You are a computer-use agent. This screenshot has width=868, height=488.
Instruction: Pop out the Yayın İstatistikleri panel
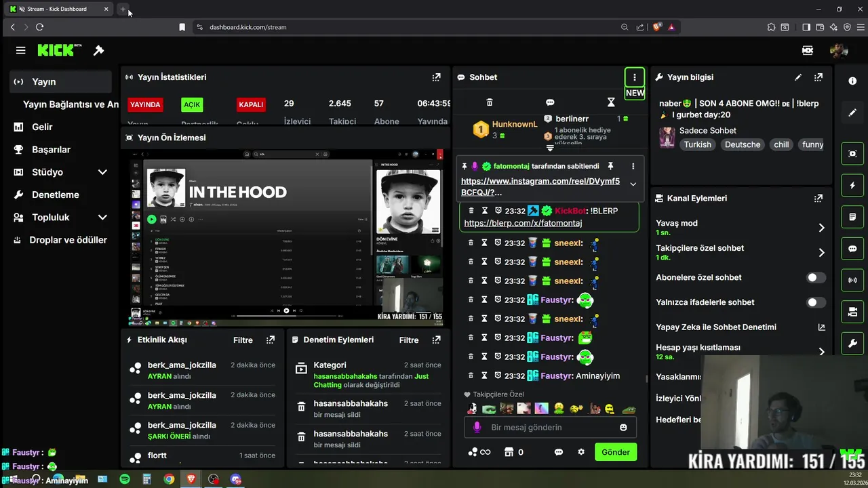[x=436, y=77]
